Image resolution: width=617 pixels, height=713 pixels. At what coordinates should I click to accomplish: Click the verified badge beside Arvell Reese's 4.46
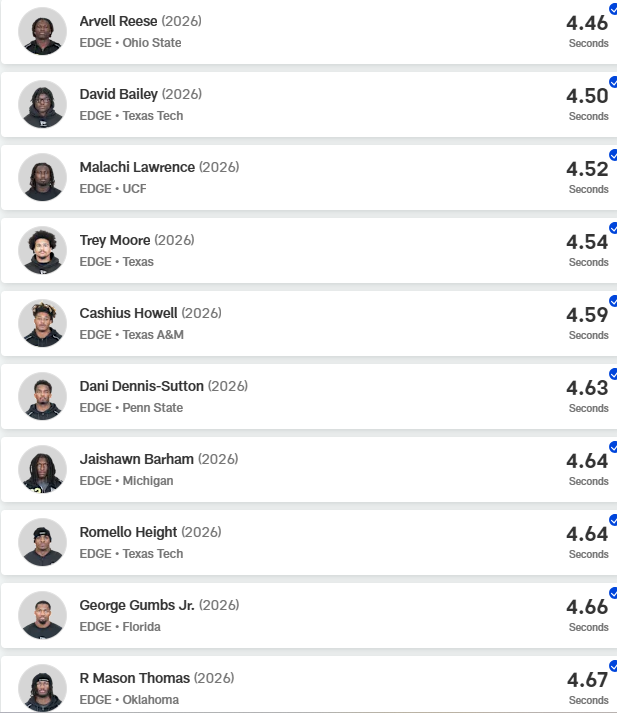click(x=613, y=9)
